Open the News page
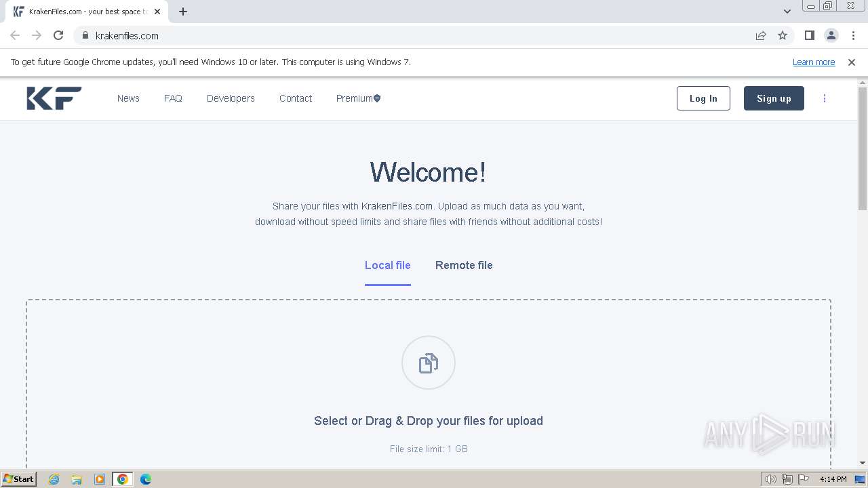868x488 pixels. [128, 98]
